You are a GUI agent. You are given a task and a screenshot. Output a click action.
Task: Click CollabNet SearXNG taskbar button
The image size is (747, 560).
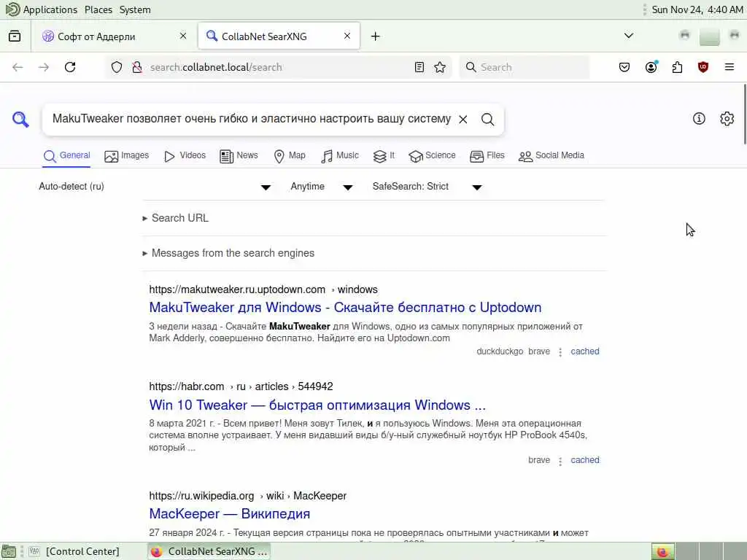(209, 551)
